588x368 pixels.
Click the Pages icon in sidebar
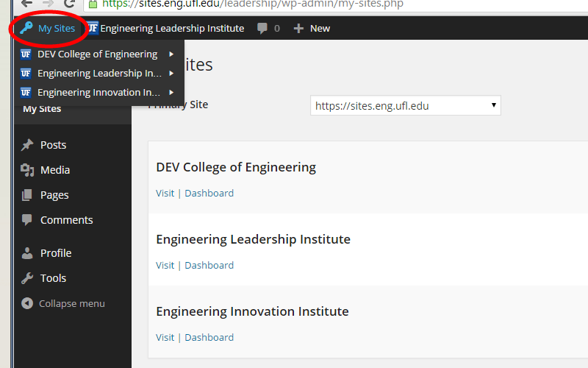27,195
